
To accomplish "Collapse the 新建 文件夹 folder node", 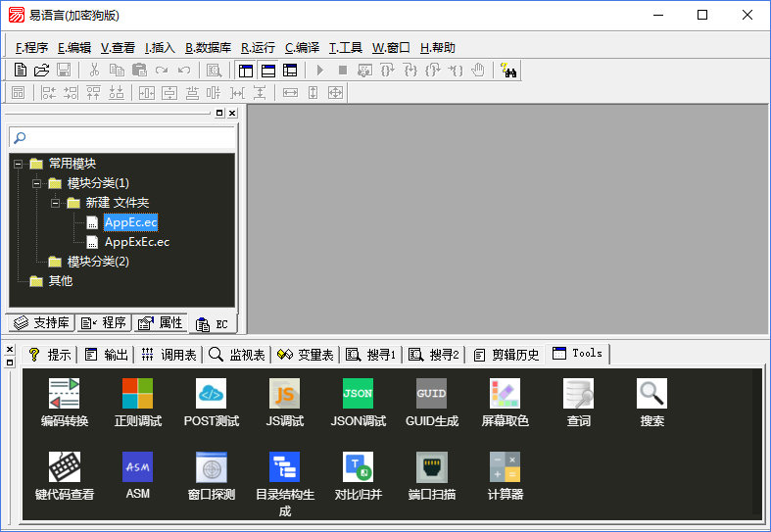I will coord(56,203).
